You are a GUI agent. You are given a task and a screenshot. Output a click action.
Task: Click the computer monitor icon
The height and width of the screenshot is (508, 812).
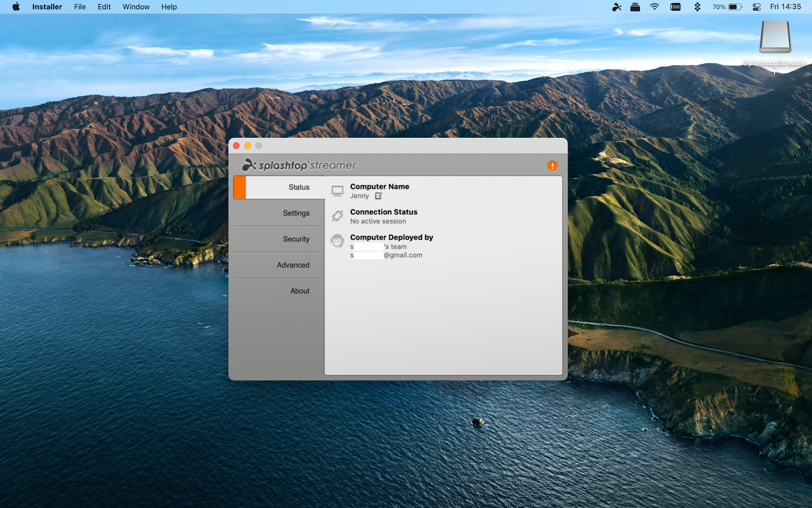[337, 191]
